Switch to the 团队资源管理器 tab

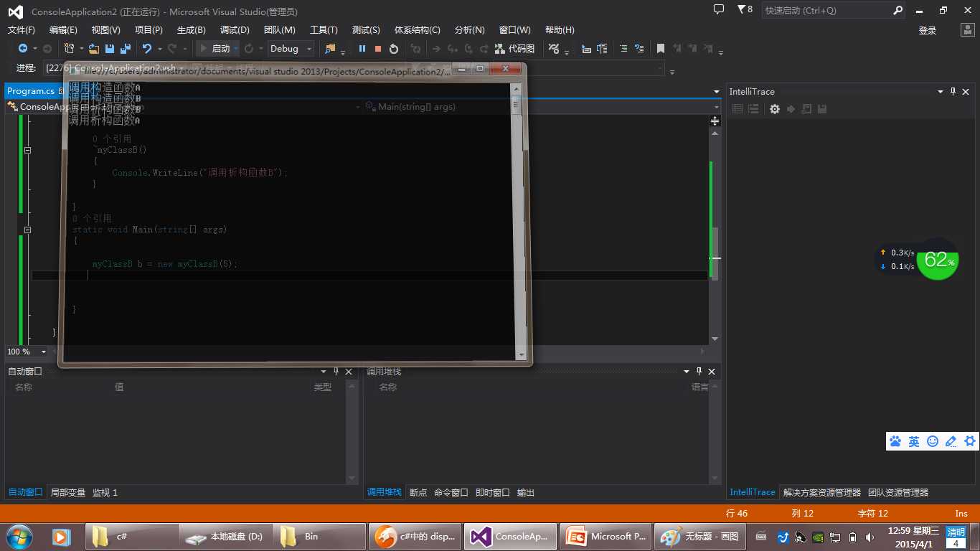point(898,492)
